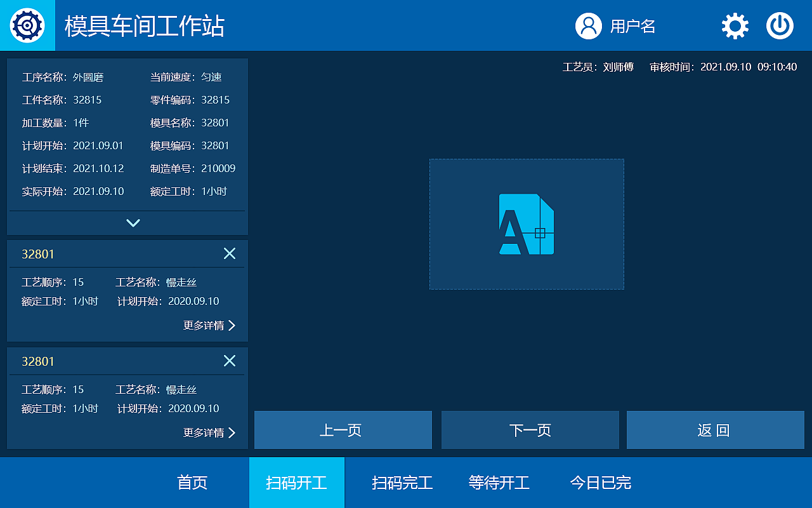This screenshot has width=812, height=508.
Task: Switch to the 扫码完工 tab
Action: coord(400,483)
